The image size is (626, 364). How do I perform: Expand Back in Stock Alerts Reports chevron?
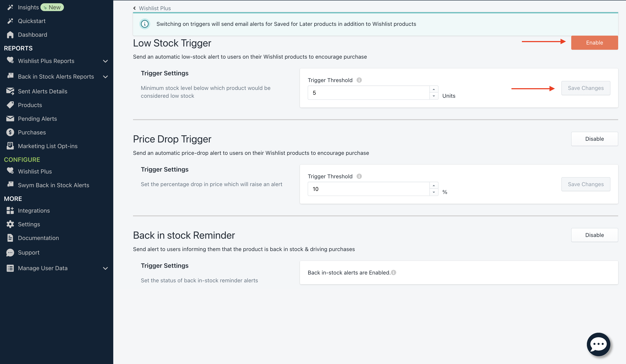(x=105, y=77)
